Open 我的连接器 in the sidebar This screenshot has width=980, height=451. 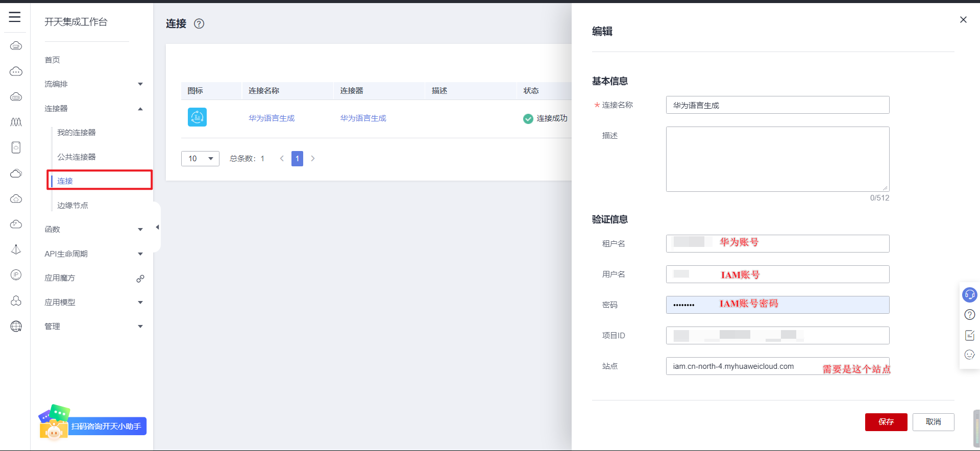click(x=77, y=133)
